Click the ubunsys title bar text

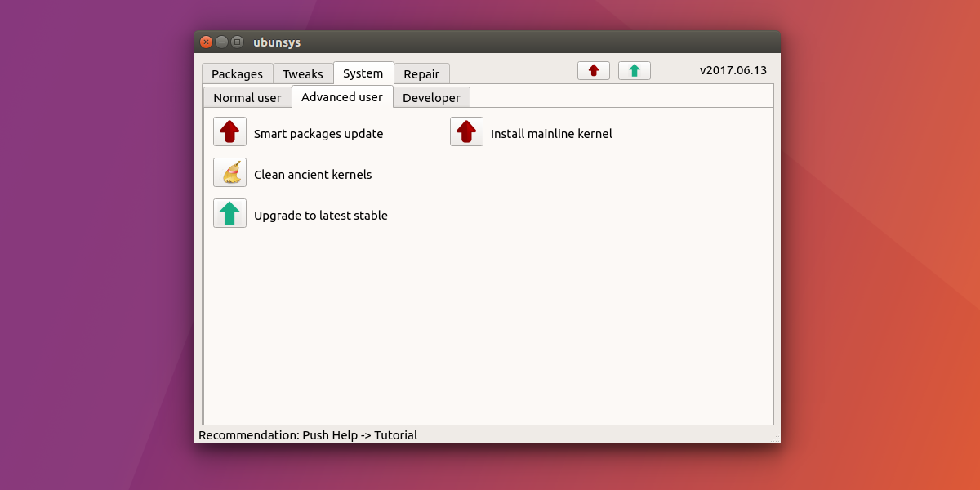[x=277, y=42]
